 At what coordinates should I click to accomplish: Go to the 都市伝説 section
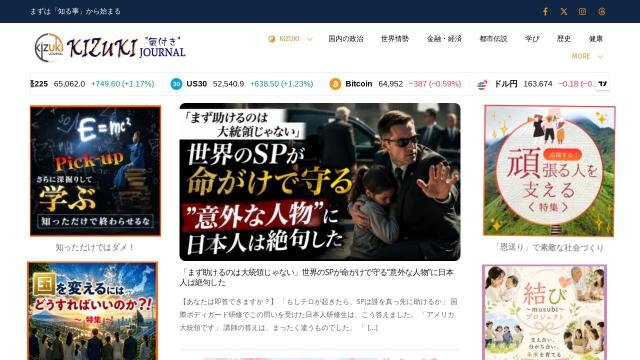click(493, 39)
